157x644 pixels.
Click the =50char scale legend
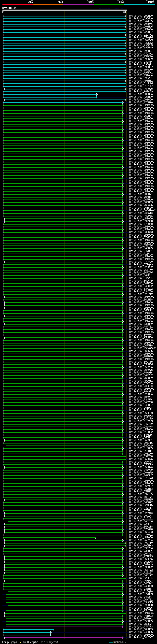(118, 642)
